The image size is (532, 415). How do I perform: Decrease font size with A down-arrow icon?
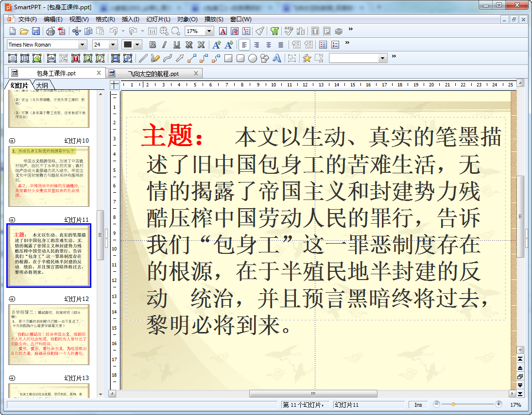tap(229, 45)
